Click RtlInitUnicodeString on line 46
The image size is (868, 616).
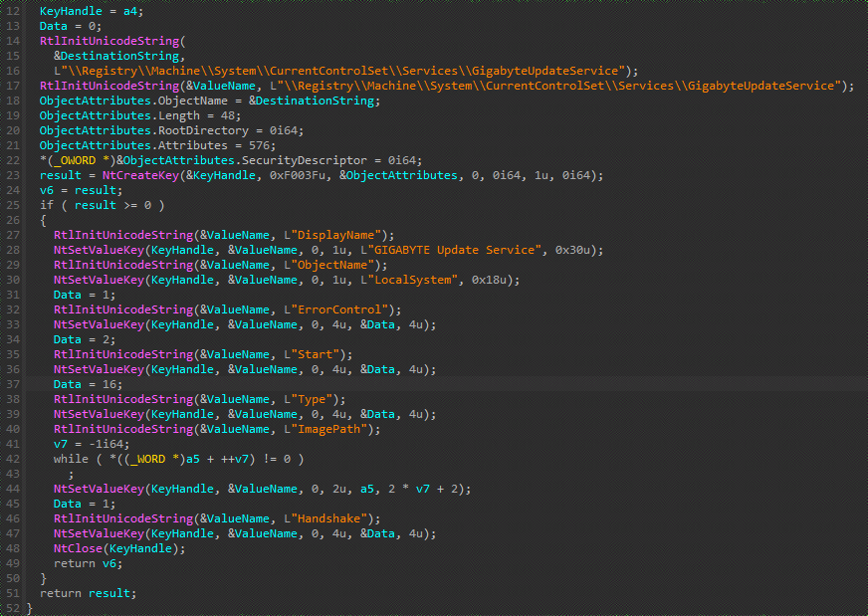[123, 519]
